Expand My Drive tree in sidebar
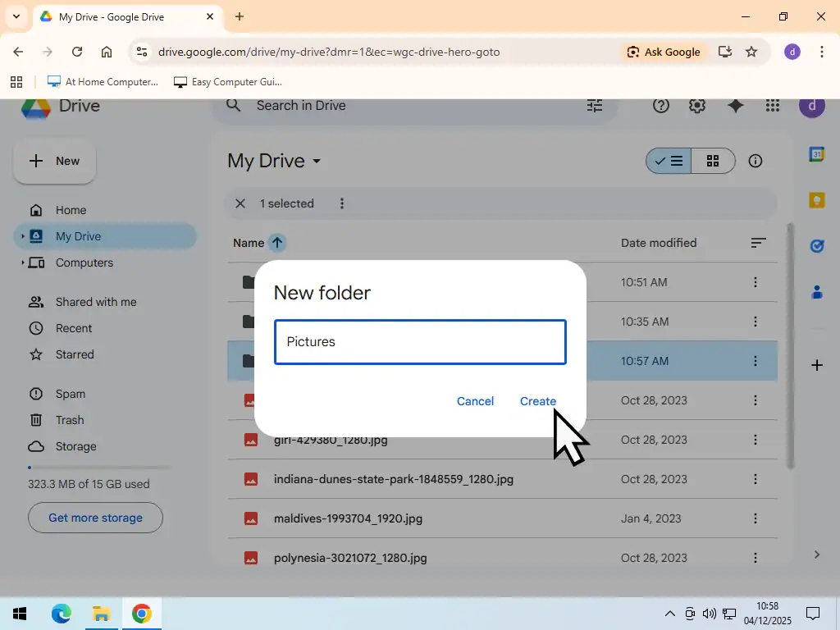Viewport: 840px width, 630px height. pos(22,236)
